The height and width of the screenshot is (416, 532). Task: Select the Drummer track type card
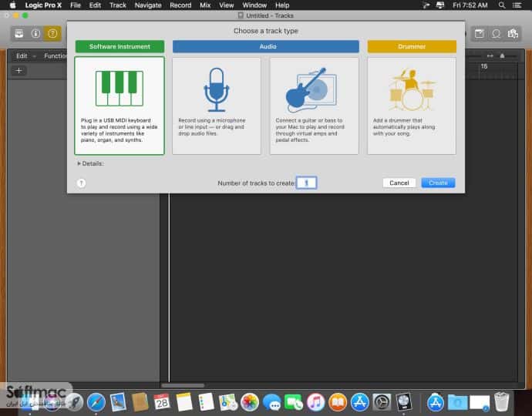pos(412,106)
